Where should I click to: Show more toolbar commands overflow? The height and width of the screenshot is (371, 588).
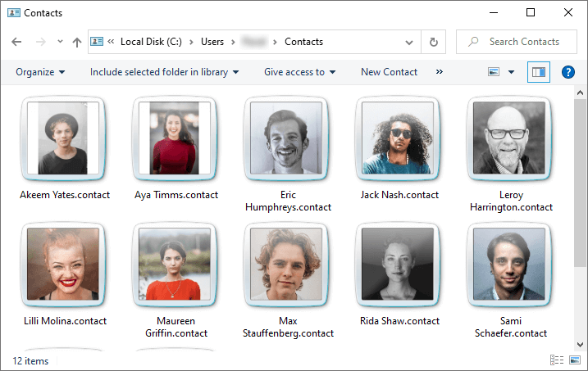pos(439,71)
